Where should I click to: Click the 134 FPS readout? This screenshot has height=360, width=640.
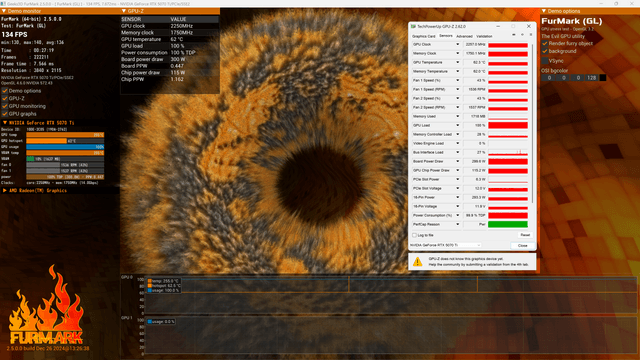(x=14, y=35)
